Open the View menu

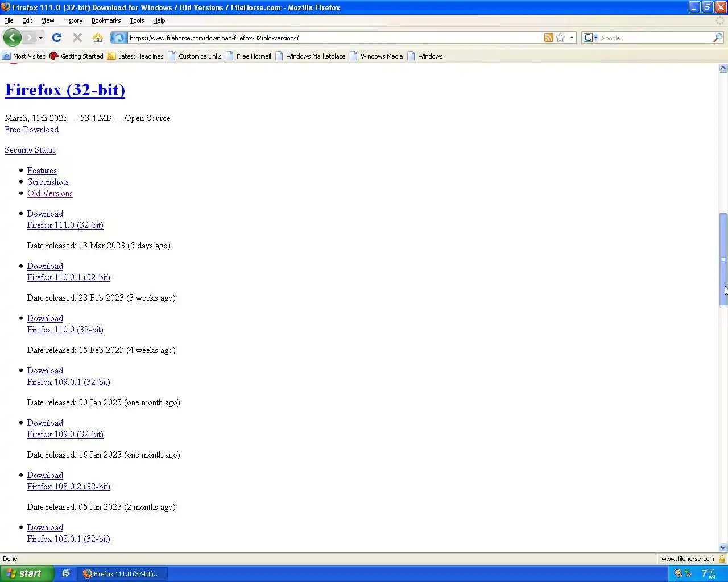[x=48, y=20]
